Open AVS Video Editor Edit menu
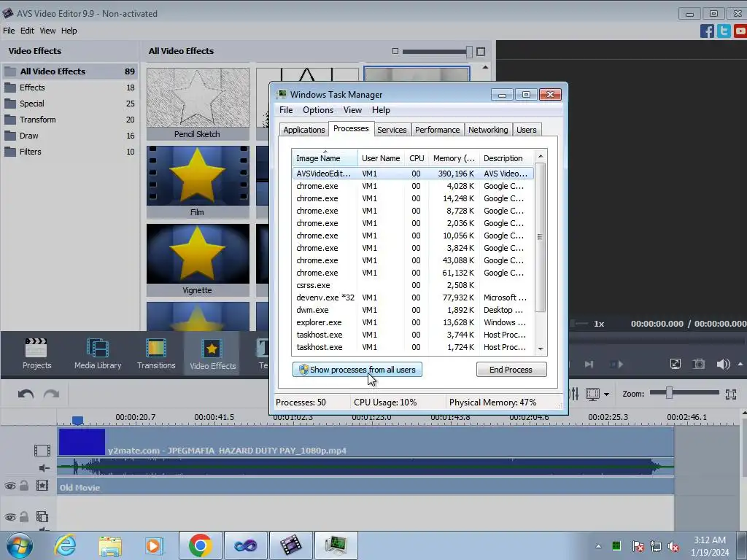 [x=27, y=31]
